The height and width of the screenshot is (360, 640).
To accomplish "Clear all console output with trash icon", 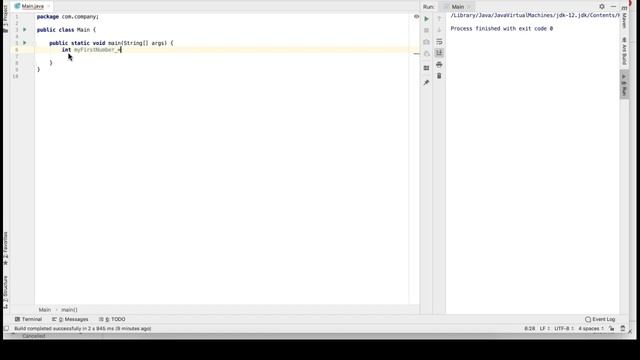I will click(x=439, y=76).
